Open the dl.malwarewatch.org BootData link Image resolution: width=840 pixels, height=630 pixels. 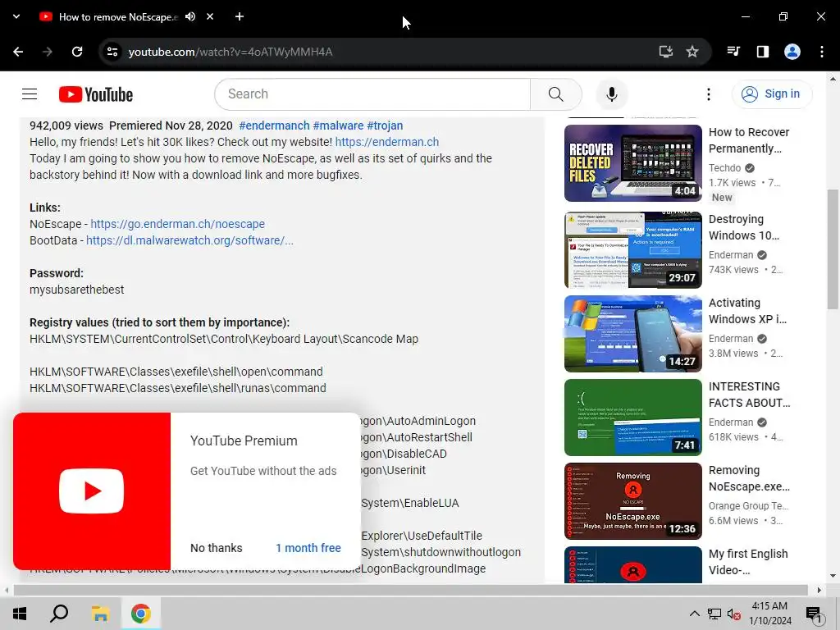pos(189,240)
